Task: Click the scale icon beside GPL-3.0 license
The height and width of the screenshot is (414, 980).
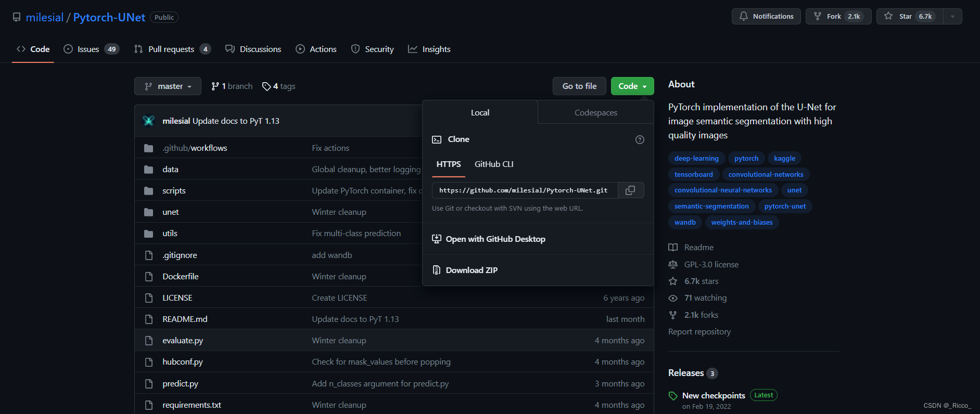Action: click(x=673, y=265)
